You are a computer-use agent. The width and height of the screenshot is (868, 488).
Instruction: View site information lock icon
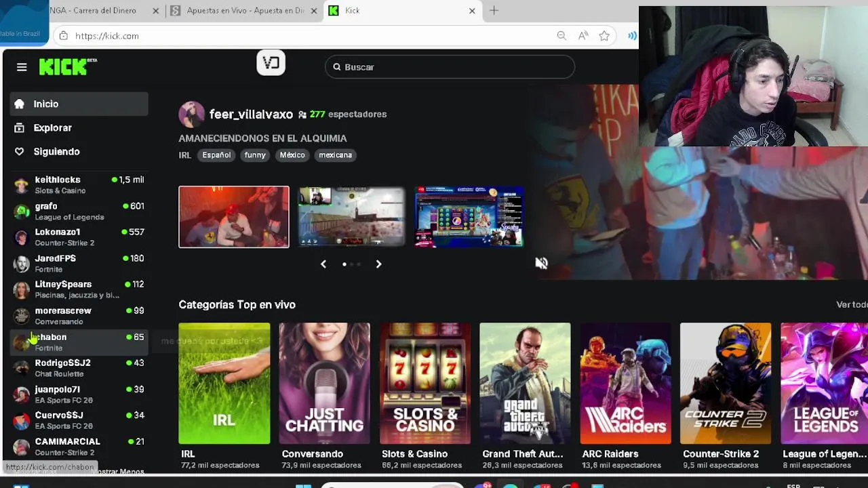(x=63, y=36)
